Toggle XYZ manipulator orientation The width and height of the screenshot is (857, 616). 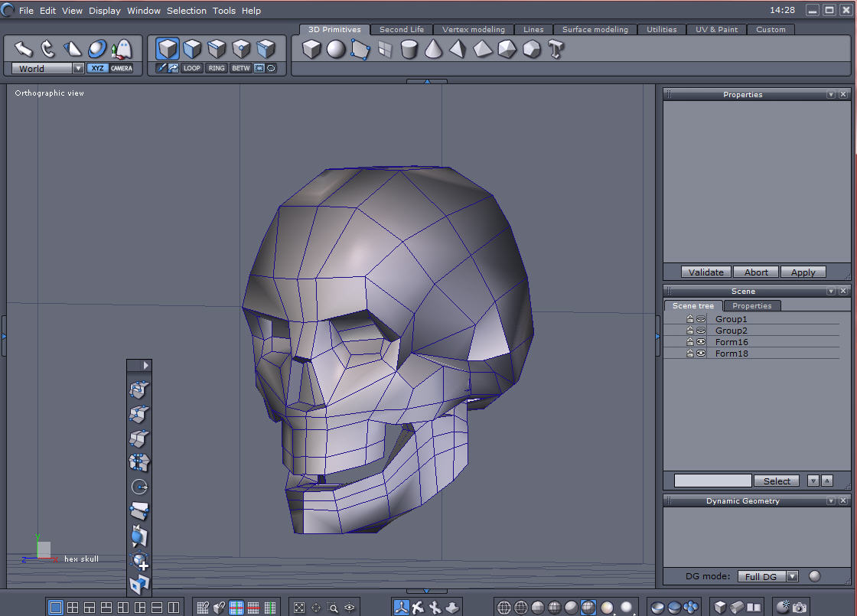click(x=97, y=68)
